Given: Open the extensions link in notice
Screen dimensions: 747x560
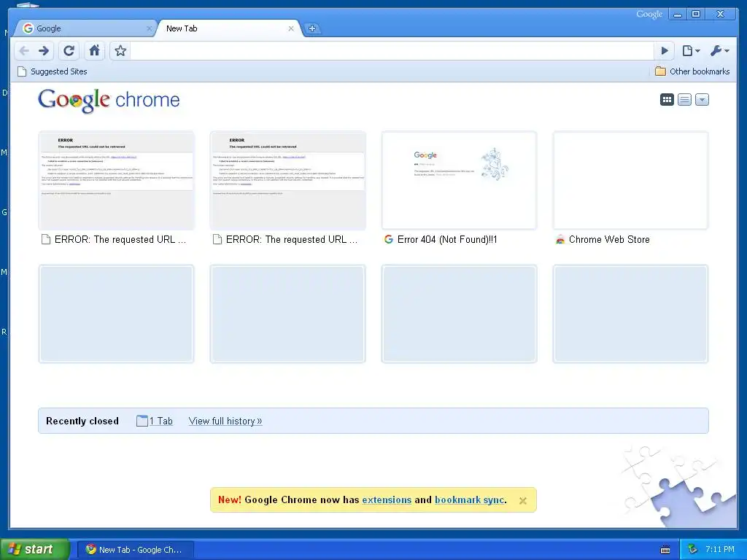Looking at the screenshot, I should tap(387, 500).
